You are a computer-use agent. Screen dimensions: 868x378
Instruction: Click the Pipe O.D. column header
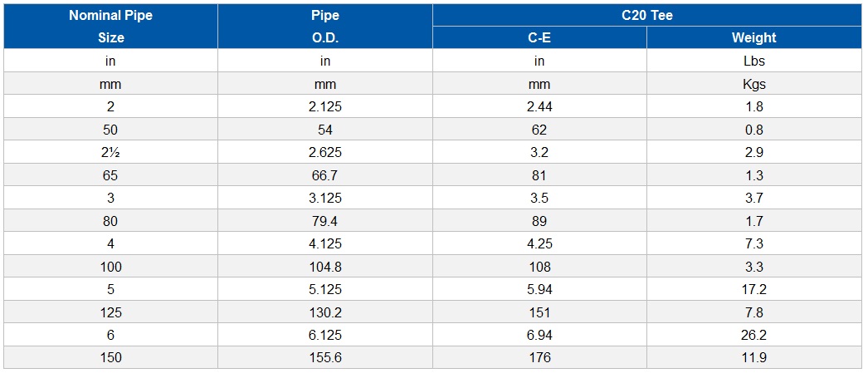(325, 26)
